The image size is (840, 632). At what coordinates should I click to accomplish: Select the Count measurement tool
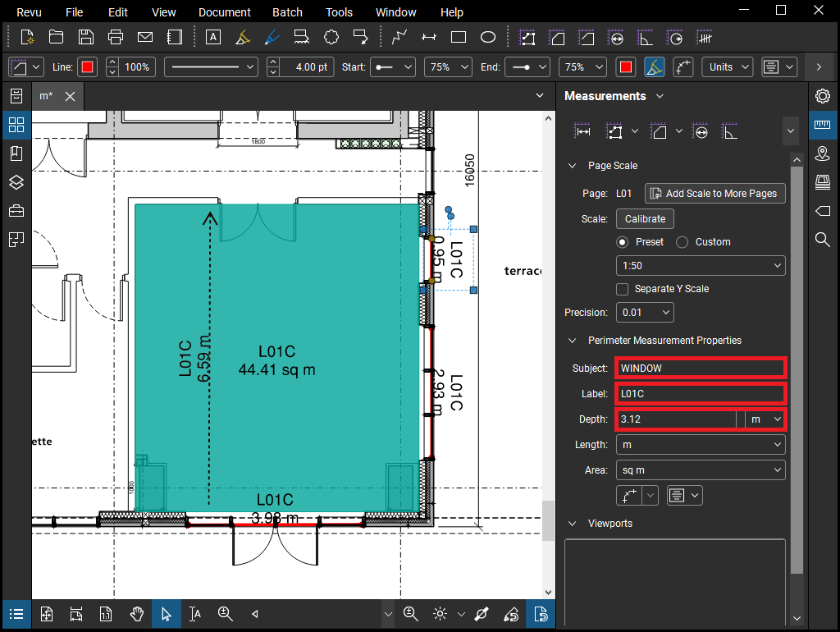coord(704,38)
